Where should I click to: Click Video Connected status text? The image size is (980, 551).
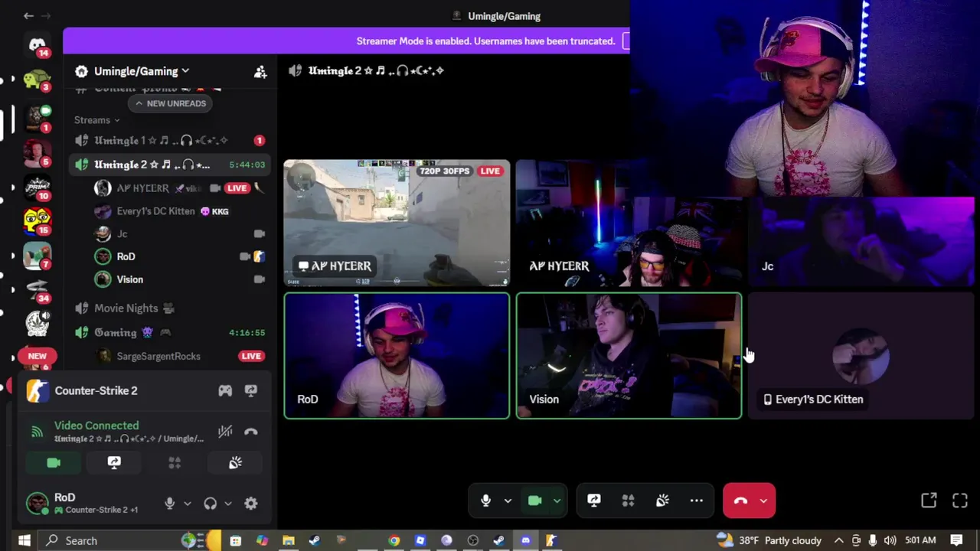click(x=96, y=425)
